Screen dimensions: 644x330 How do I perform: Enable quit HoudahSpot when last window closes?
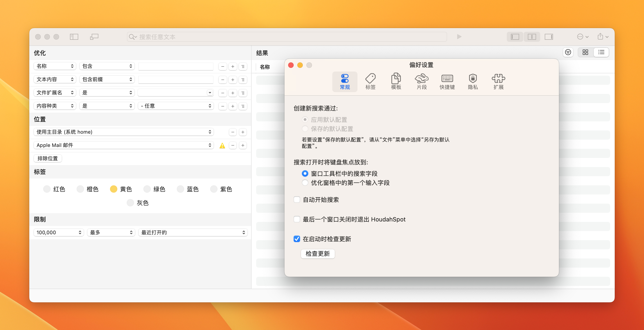[x=297, y=219]
